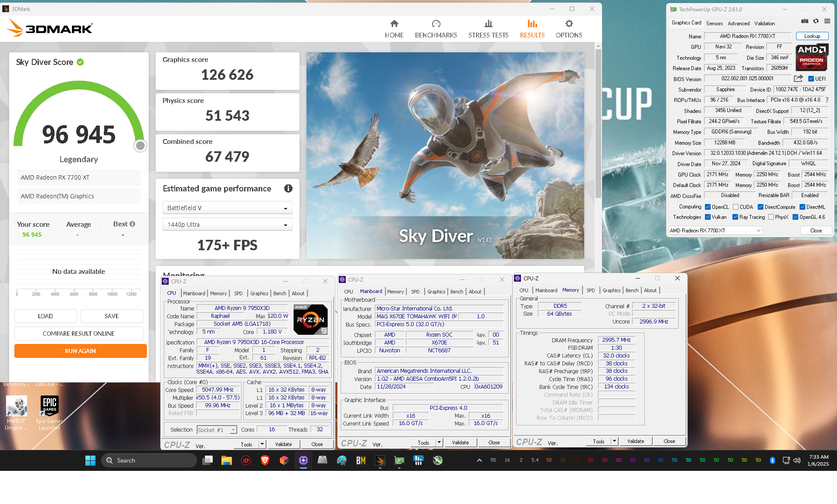The image size is (837, 504).
Task: Click CPU-Z icon on taskbar
Action: point(303,460)
